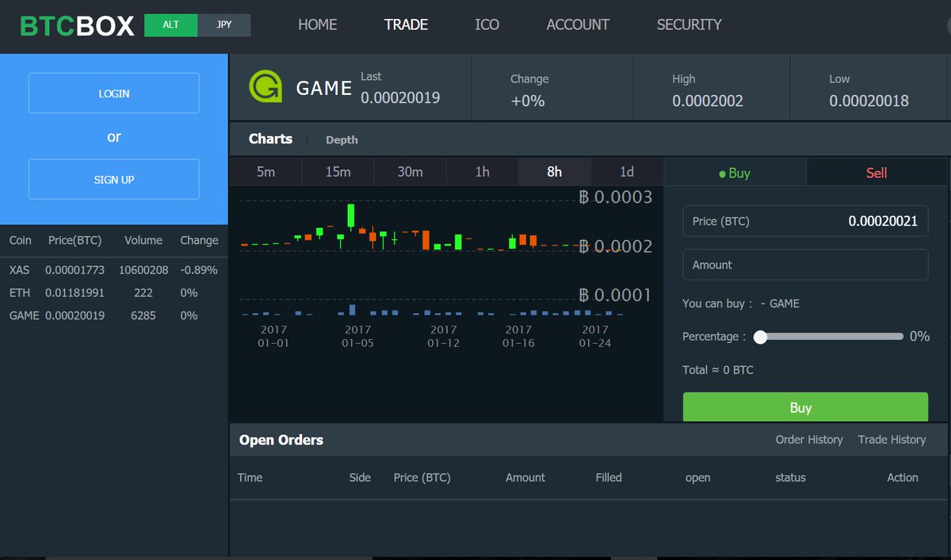Click the LOGIN button

point(114,93)
